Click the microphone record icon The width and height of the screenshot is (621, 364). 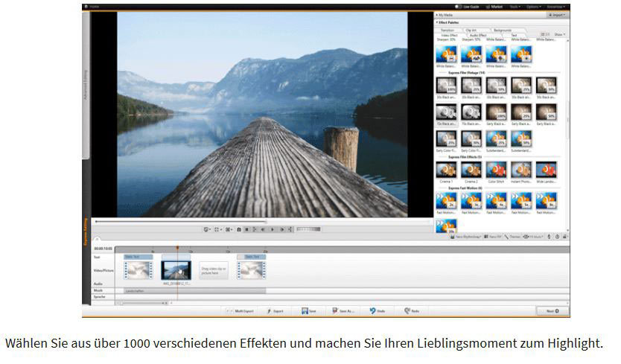tap(549, 237)
